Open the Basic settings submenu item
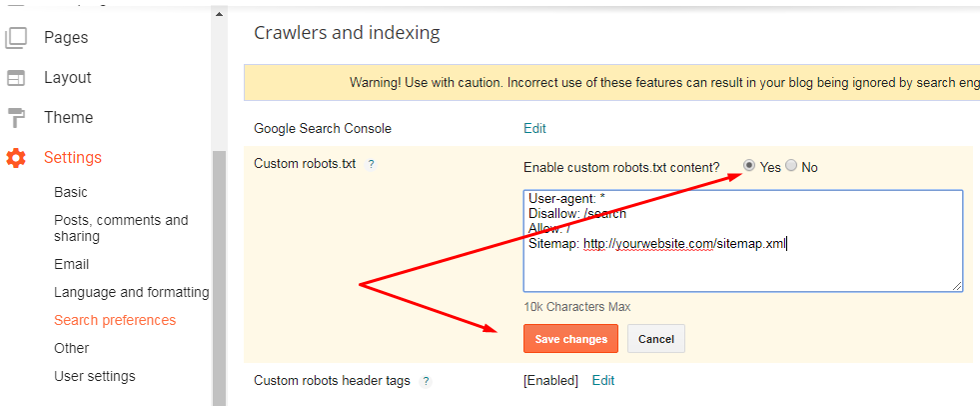 pos(71,192)
